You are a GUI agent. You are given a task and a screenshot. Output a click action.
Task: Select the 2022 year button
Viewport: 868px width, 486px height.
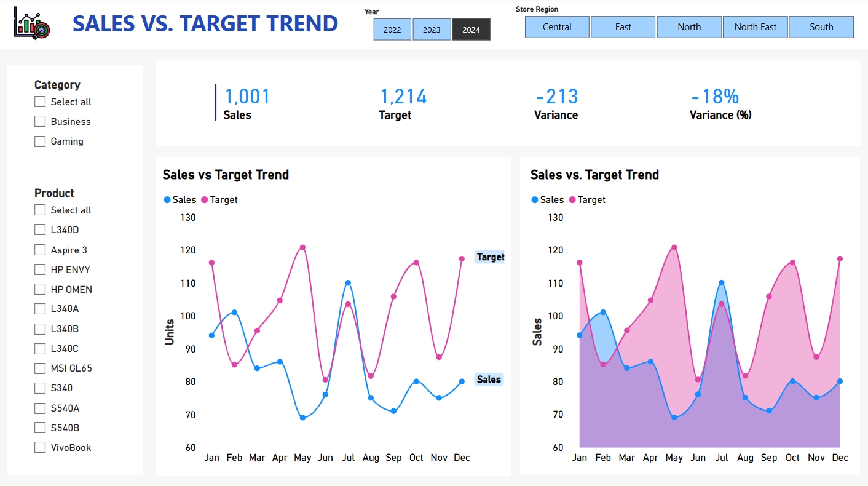pos(392,30)
